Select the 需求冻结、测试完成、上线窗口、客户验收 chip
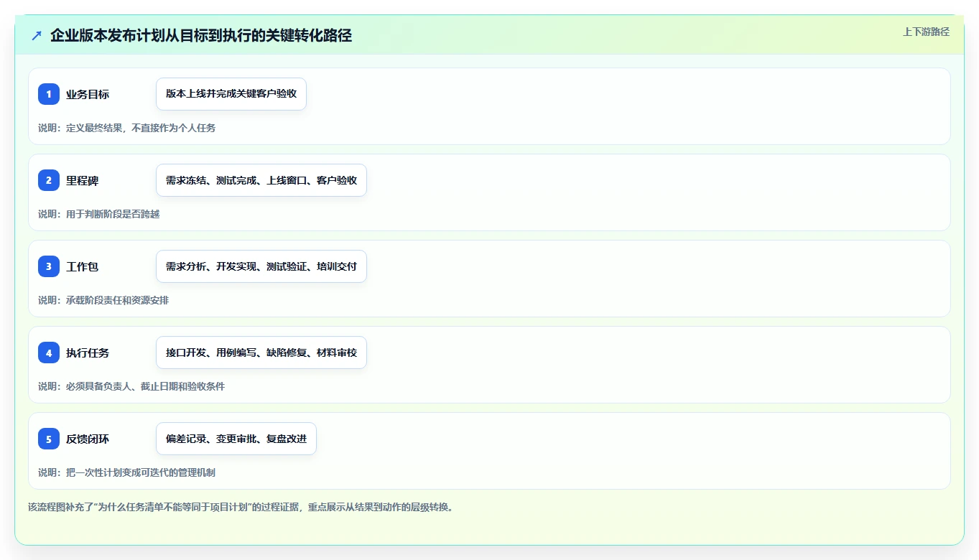Image resolution: width=979 pixels, height=560 pixels. tap(261, 180)
